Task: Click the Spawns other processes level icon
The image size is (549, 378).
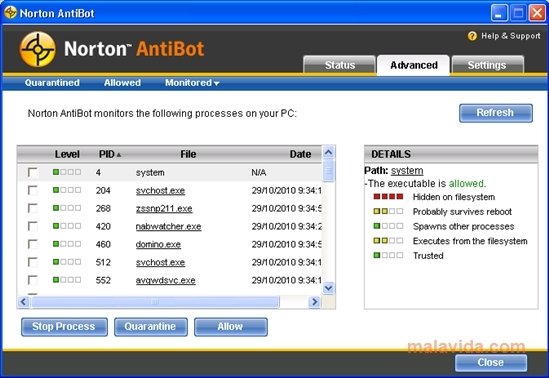Action: [388, 226]
